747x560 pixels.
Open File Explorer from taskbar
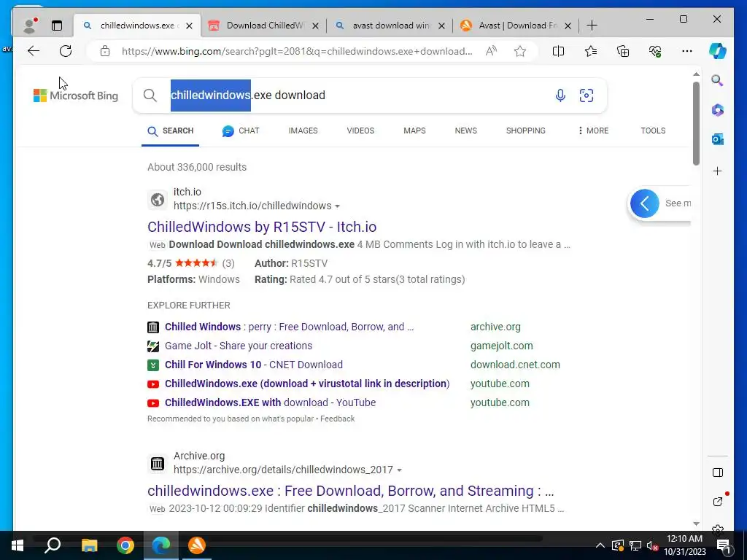point(89,545)
